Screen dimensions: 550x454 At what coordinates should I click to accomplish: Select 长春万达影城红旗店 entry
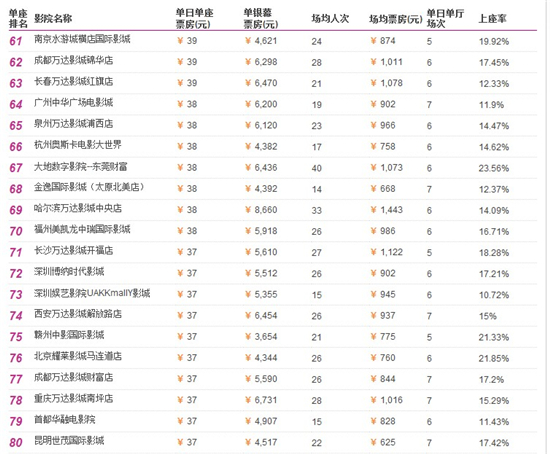[74, 81]
